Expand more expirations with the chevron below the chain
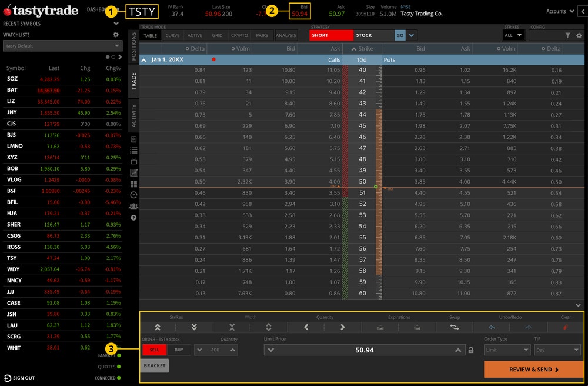Image resolution: width=588 pixels, height=386 pixels. pyautogui.click(x=578, y=305)
